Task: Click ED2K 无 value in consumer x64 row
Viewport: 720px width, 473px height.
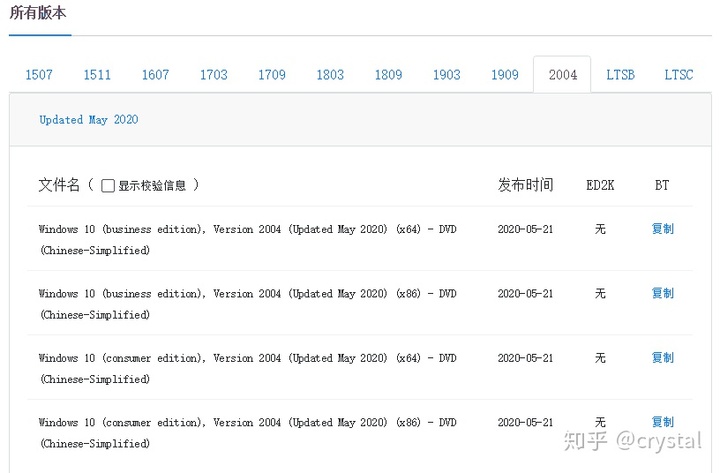Action: click(x=600, y=357)
